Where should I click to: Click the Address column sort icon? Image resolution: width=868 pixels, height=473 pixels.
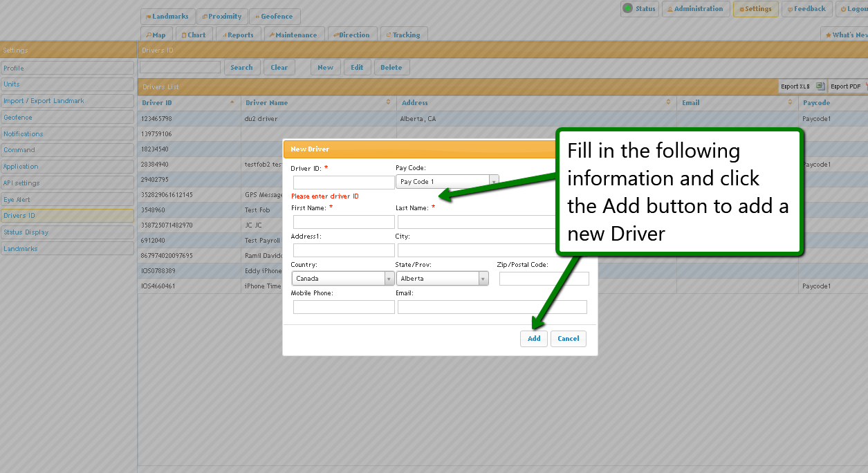click(668, 102)
